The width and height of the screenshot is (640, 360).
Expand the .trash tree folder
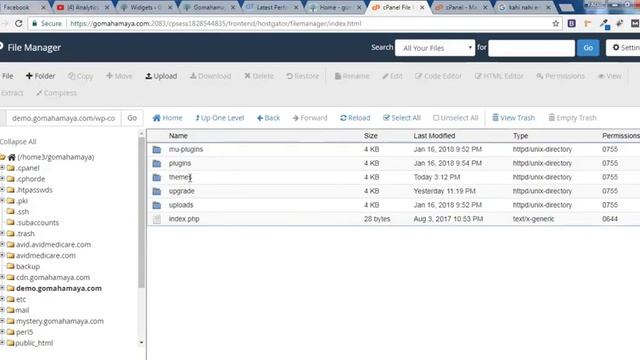pyautogui.click(x=2, y=233)
